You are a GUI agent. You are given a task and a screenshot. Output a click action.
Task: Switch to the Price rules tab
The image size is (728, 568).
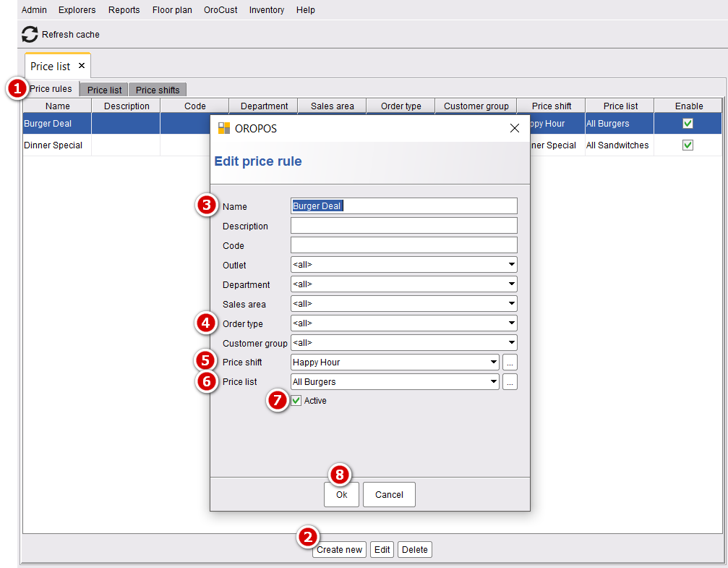click(51, 89)
